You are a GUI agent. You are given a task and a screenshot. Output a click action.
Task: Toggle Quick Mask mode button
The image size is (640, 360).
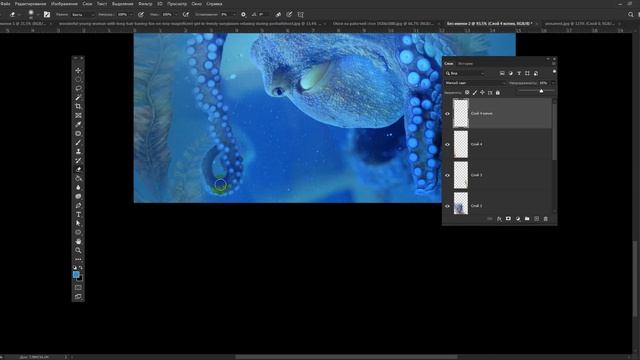(x=78, y=287)
